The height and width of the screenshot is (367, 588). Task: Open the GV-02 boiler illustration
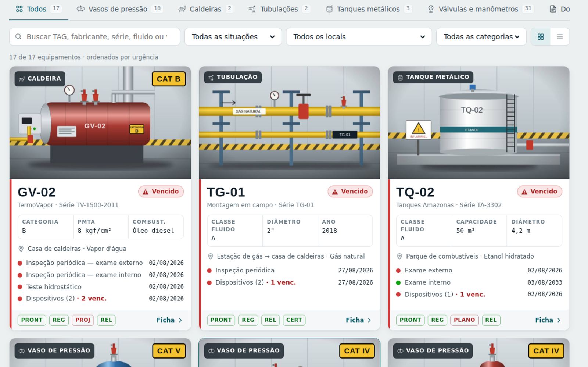click(x=100, y=123)
